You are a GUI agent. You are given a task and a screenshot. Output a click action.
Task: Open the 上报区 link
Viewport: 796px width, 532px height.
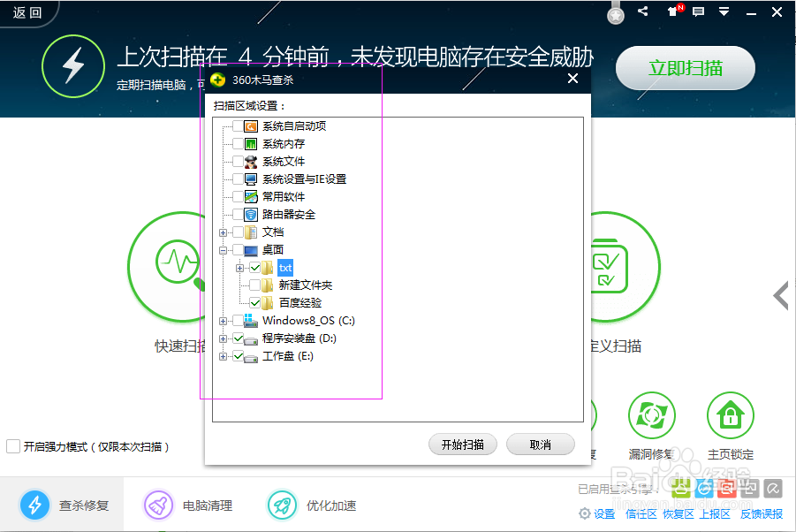(715, 513)
